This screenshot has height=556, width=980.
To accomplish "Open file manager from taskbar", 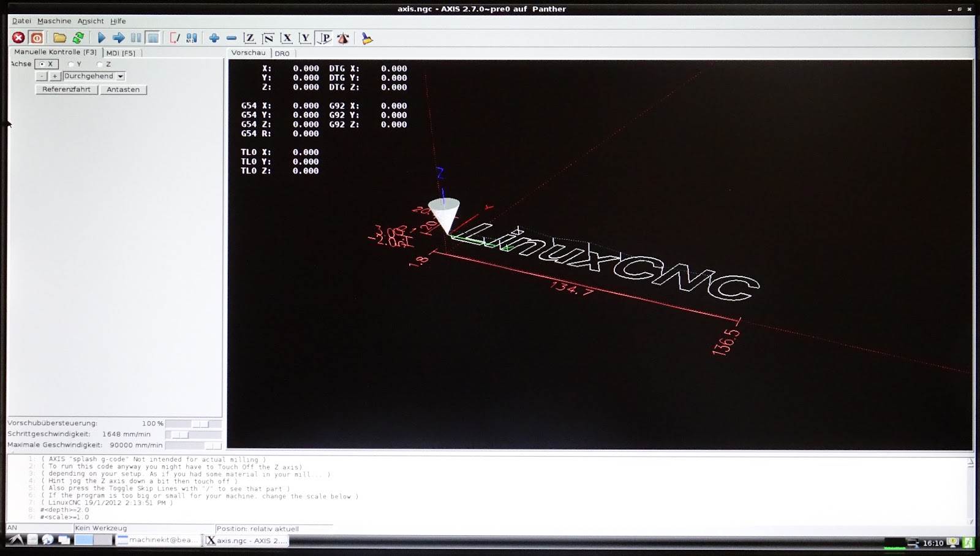I will [32, 540].
